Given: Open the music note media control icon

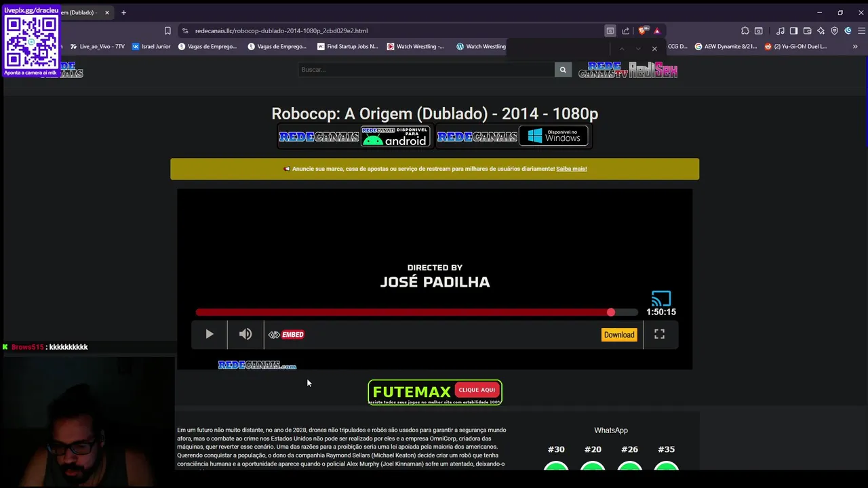Looking at the screenshot, I should [781, 30].
